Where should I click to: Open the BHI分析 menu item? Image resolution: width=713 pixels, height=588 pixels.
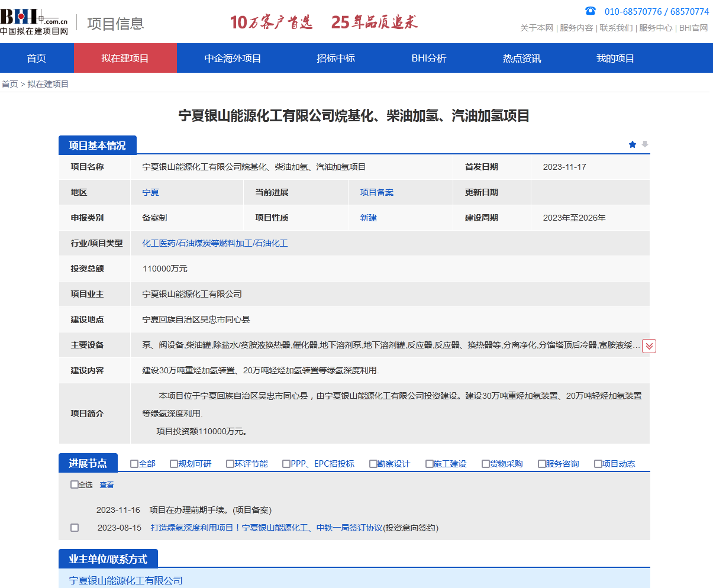tap(428, 58)
